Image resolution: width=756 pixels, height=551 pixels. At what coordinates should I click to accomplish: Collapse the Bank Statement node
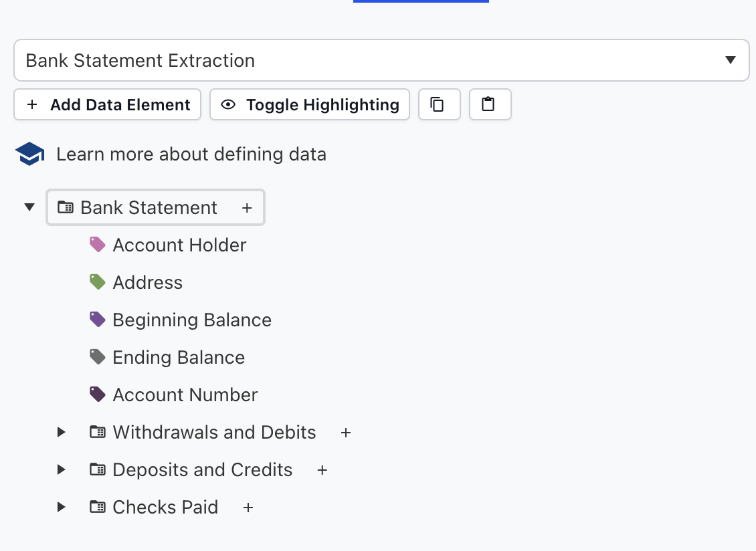click(x=29, y=207)
